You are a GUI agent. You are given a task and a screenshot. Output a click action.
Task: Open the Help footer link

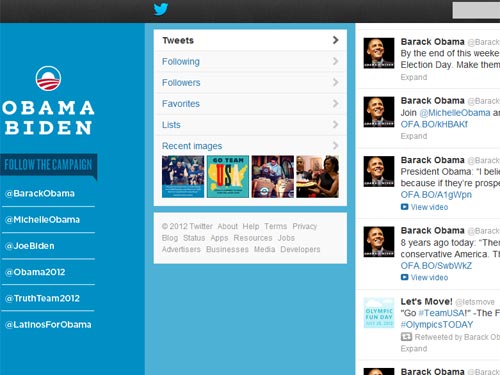pyautogui.click(x=251, y=226)
